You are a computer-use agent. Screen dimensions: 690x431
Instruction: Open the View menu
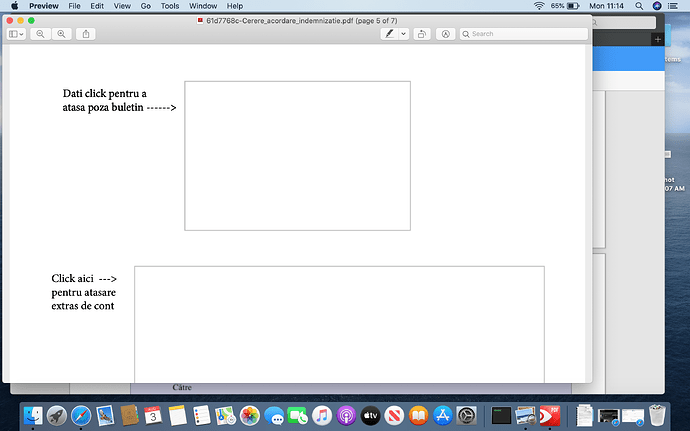[122, 6]
